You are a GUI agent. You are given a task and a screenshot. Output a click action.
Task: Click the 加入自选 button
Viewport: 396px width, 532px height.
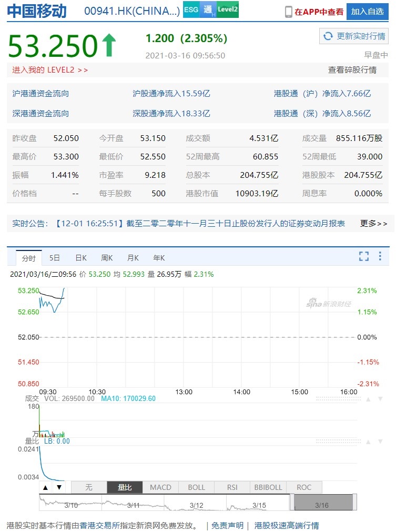pyautogui.click(x=367, y=12)
